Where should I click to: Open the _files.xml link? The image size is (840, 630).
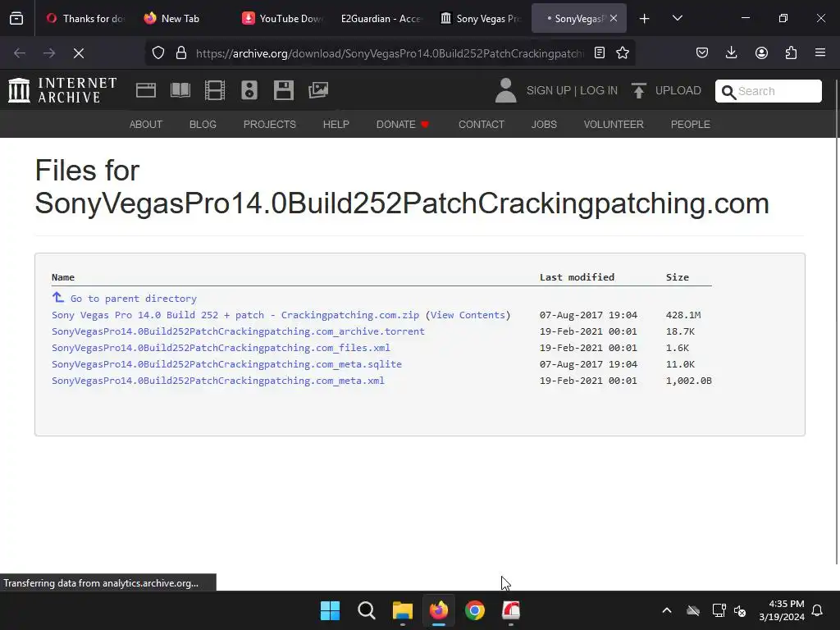[221, 348]
